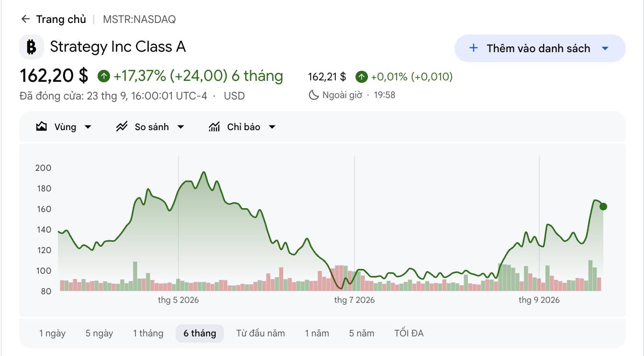Click the MSTR:NASDAQ ticker label
Image resolution: width=644 pixels, height=356 pixels.
[x=139, y=19]
